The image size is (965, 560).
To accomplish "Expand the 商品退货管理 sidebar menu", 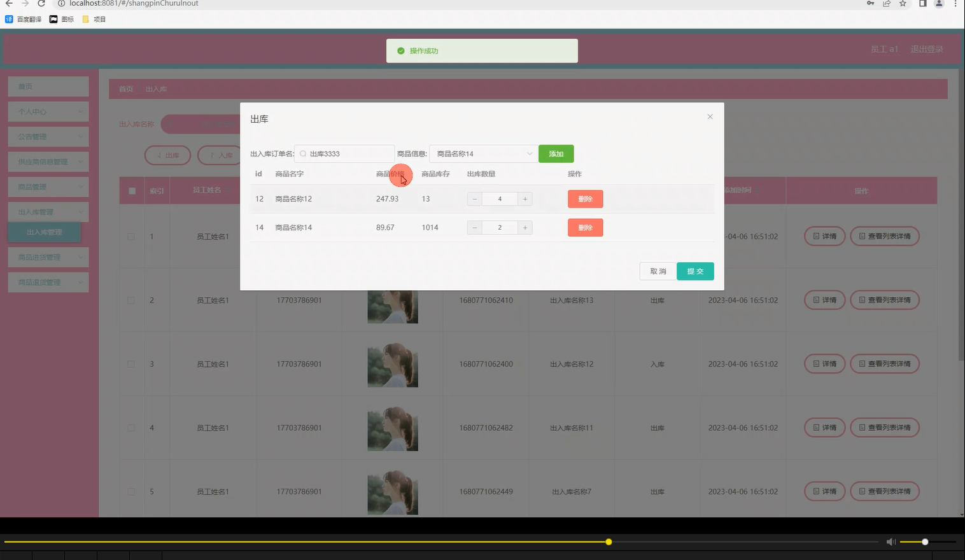I will click(48, 283).
